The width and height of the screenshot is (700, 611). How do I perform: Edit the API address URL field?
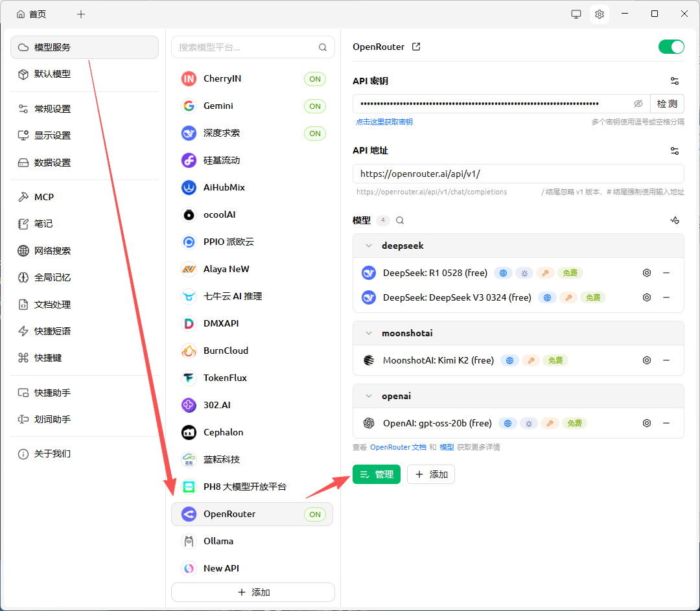[519, 174]
